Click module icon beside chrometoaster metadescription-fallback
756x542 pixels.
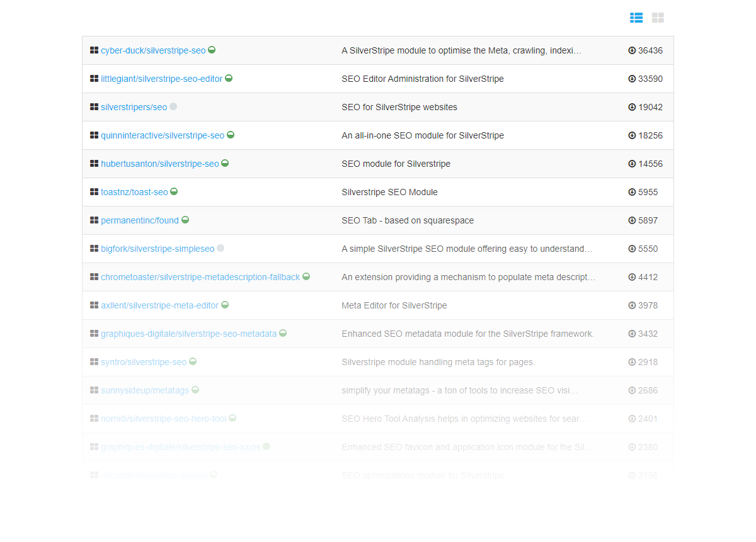(94, 277)
